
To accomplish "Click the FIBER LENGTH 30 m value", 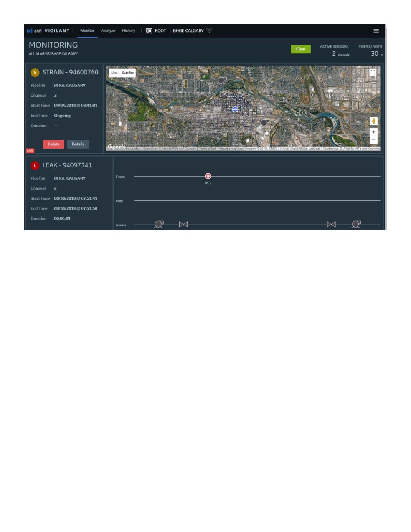I will 377,54.
